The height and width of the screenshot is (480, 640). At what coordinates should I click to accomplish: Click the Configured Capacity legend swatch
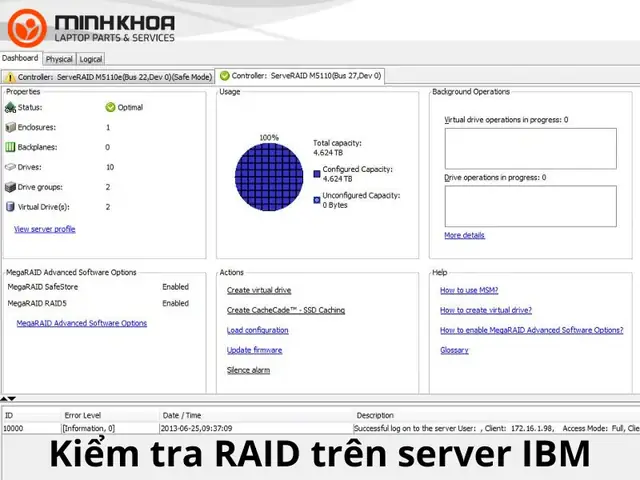[x=317, y=174]
